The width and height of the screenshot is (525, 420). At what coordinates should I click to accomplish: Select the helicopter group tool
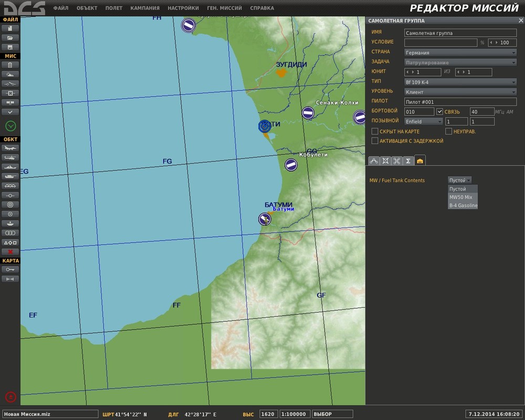[11, 157]
